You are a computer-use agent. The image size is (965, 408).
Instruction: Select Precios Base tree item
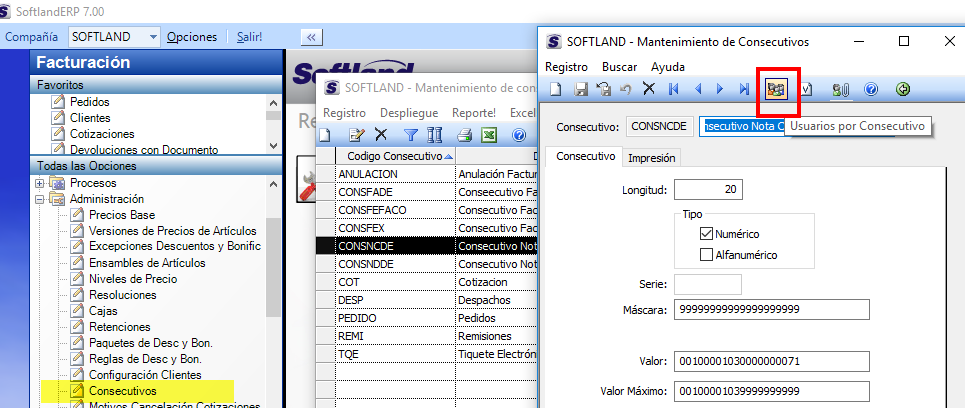click(x=122, y=215)
